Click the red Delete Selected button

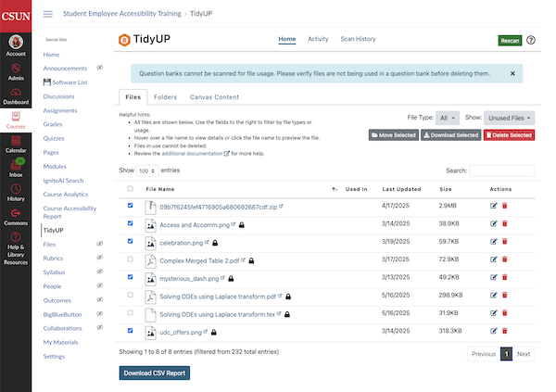point(509,135)
